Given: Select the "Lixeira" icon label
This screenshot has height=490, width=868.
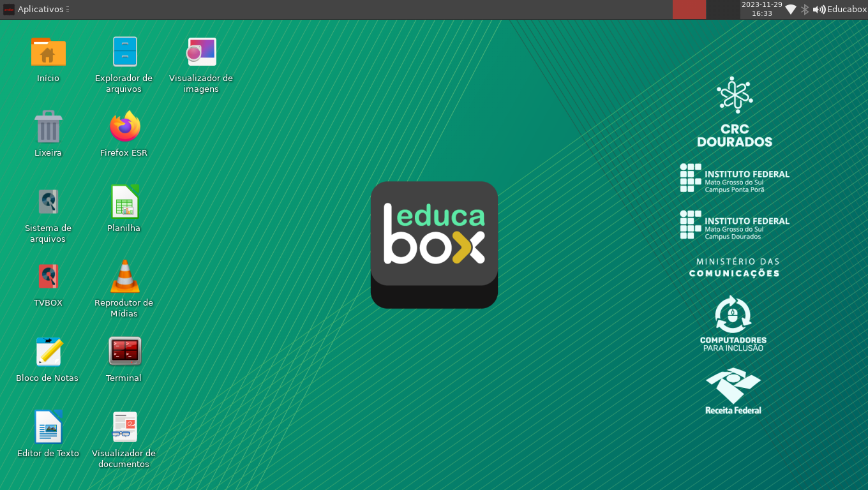Looking at the screenshot, I should click(x=49, y=153).
